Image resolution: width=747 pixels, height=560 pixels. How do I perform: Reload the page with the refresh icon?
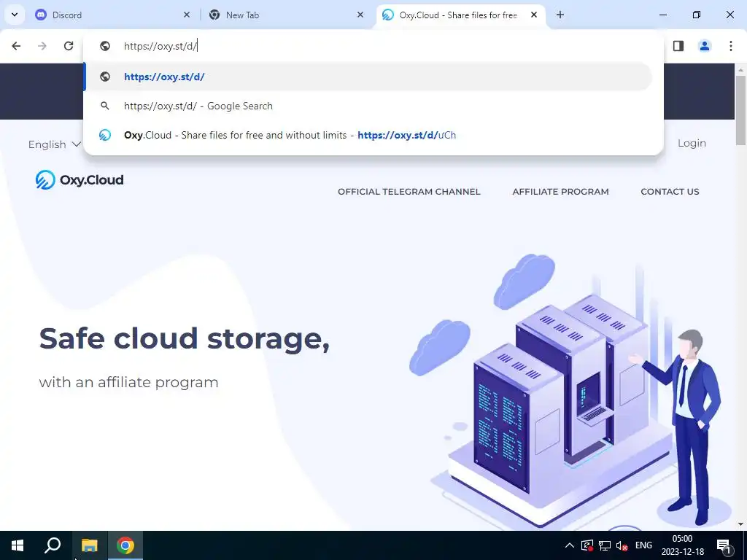(69, 46)
